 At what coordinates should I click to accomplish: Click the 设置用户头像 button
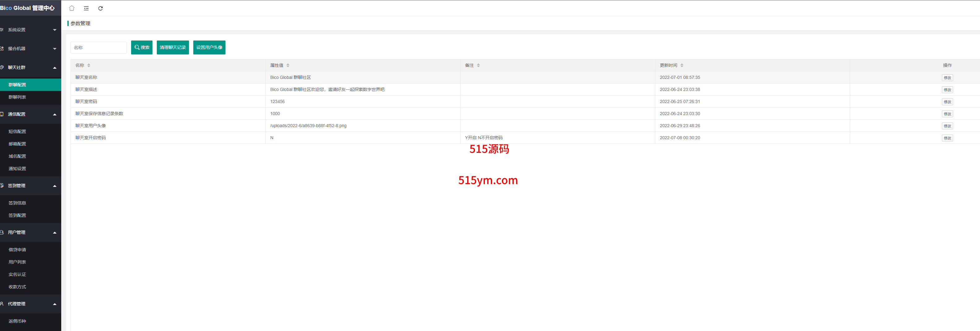coord(209,48)
